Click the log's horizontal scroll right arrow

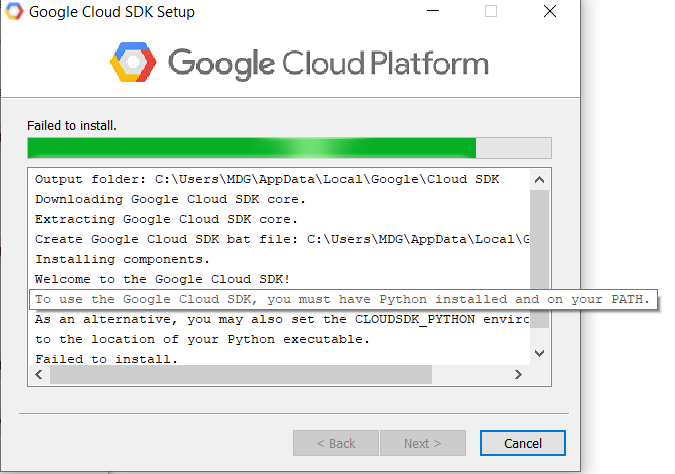click(x=518, y=374)
